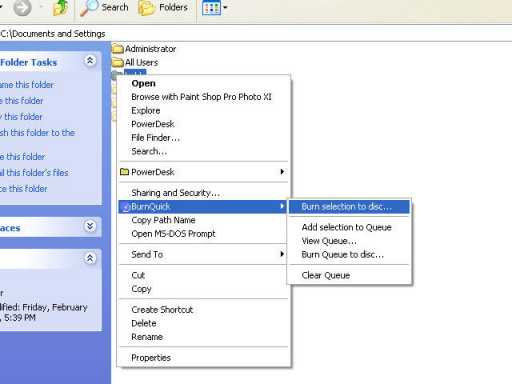
Task: Expand the Places panel chevron
Action: pyautogui.click(x=90, y=226)
